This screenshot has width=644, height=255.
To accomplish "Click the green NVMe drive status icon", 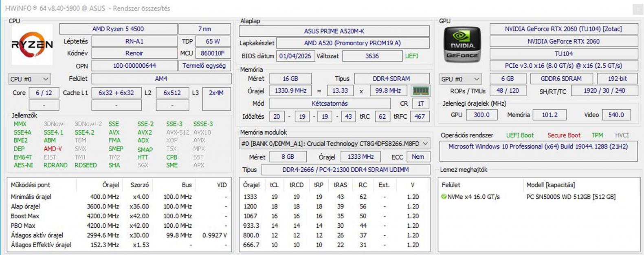I will tap(444, 197).
